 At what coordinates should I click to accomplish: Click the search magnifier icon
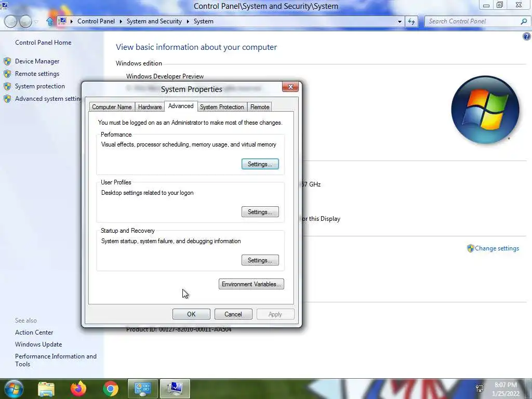pyautogui.click(x=524, y=21)
